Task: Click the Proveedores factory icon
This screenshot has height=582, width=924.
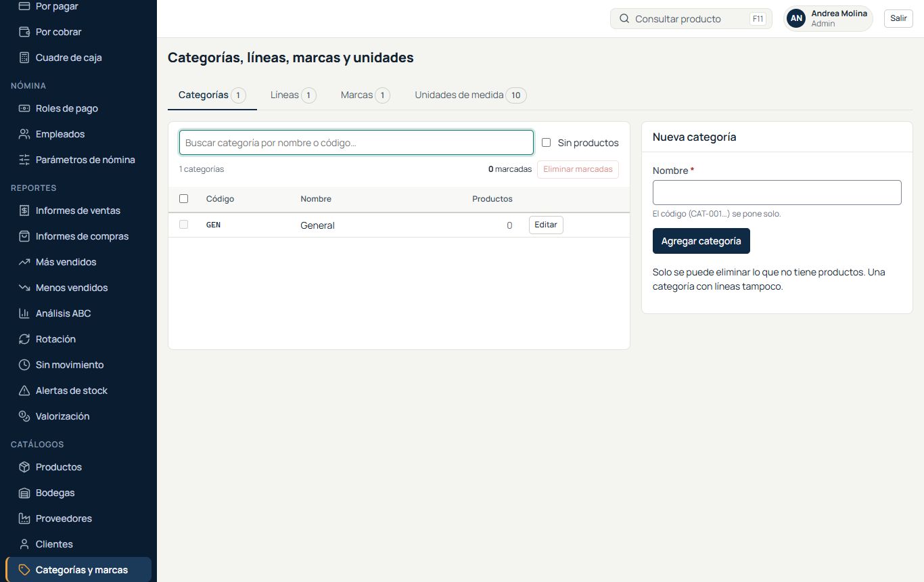Action: 24,518
